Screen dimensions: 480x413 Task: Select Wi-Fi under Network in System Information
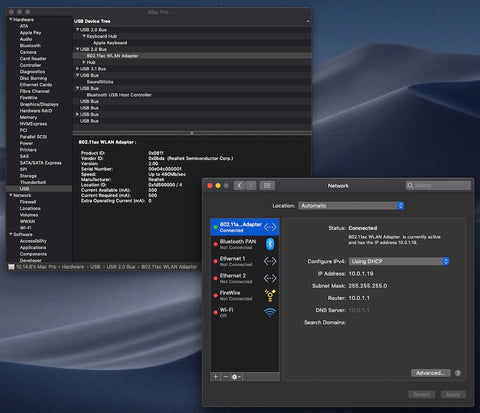[25, 228]
